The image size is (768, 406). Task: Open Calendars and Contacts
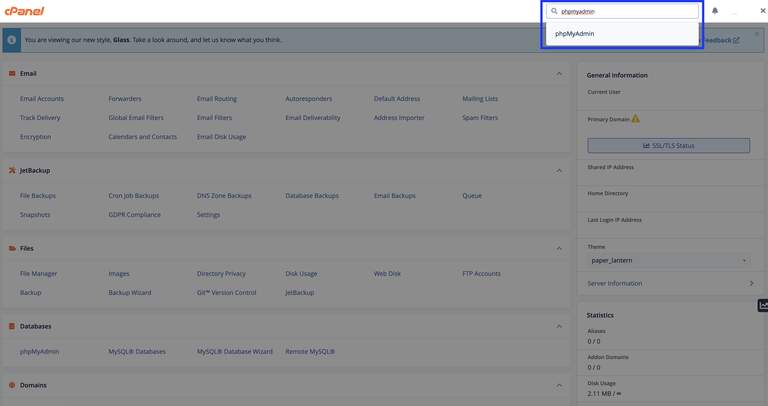[x=143, y=137]
